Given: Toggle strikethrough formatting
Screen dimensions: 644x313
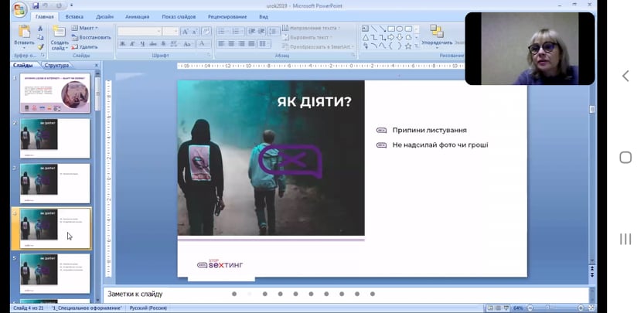Looking at the screenshot, I should pyautogui.click(x=153, y=43).
